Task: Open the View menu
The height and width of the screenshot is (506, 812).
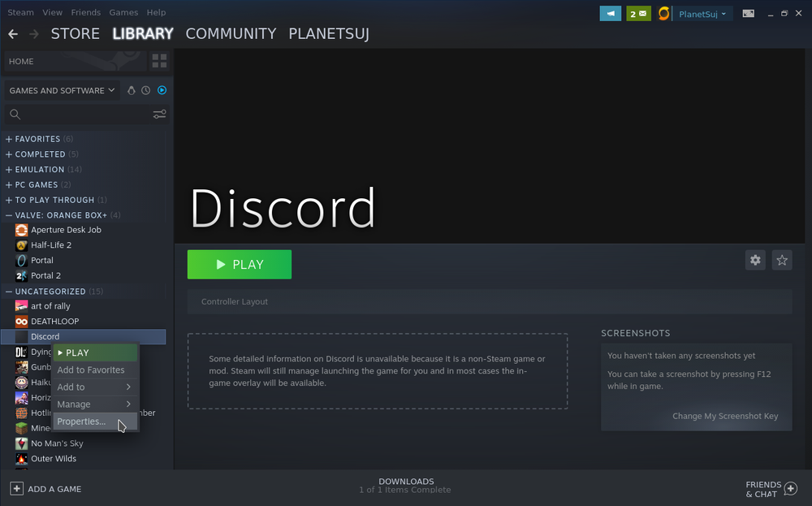Action: point(52,12)
